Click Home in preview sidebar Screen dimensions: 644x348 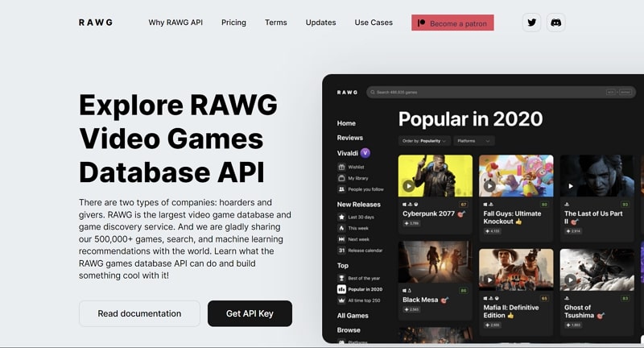346,123
